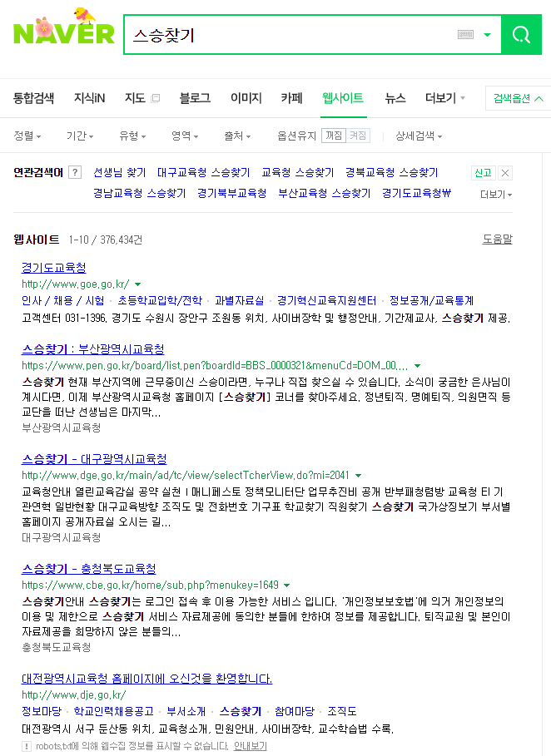Open 정보마당 sublink under 대전 result
The height and width of the screenshot is (756, 551).
pyautogui.click(x=42, y=712)
